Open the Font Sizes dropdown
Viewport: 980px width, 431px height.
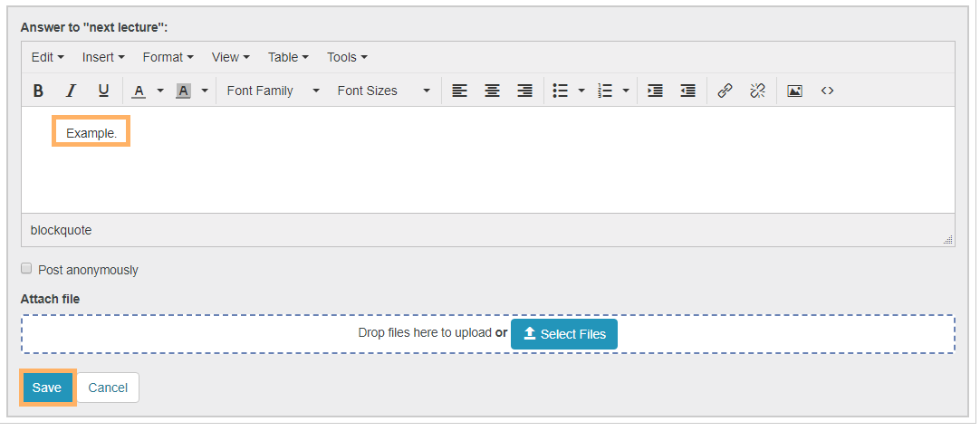point(383,91)
